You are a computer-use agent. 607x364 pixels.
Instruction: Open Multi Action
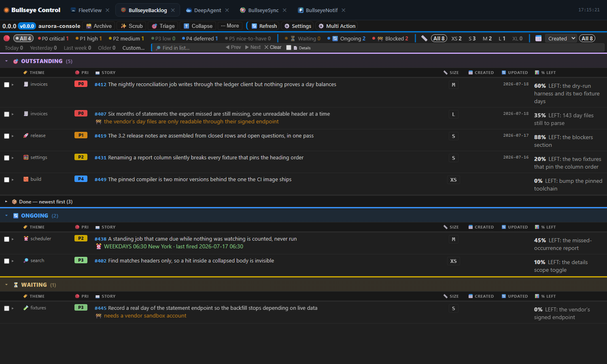pos(337,26)
